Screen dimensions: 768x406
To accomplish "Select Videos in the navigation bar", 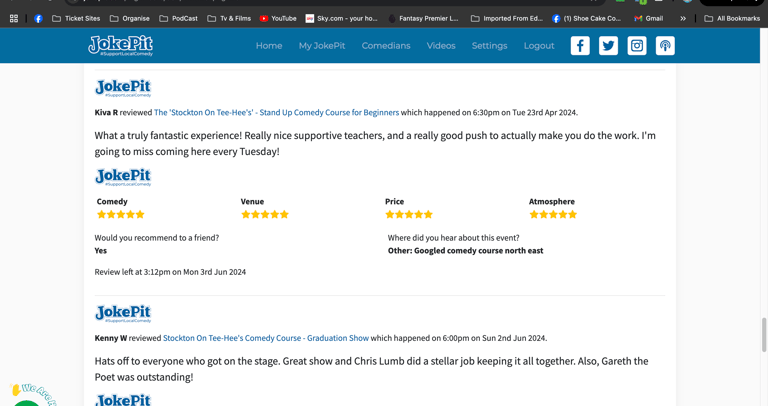I will (x=441, y=46).
